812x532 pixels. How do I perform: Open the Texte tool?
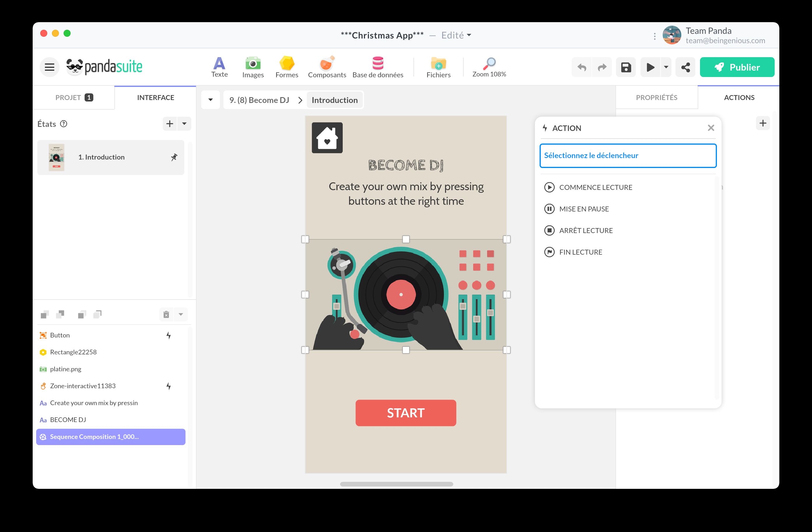[219, 67]
